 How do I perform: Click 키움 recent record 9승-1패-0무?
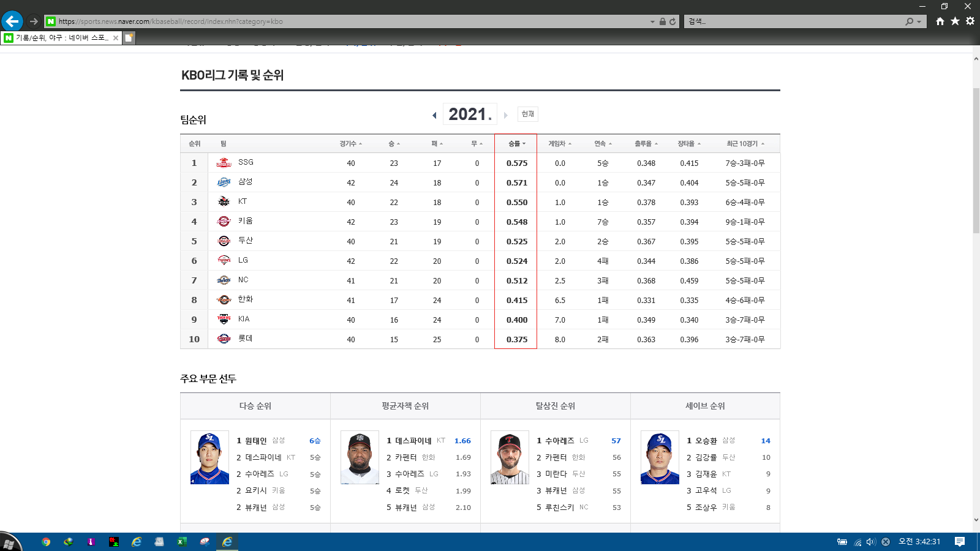pos(745,222)
